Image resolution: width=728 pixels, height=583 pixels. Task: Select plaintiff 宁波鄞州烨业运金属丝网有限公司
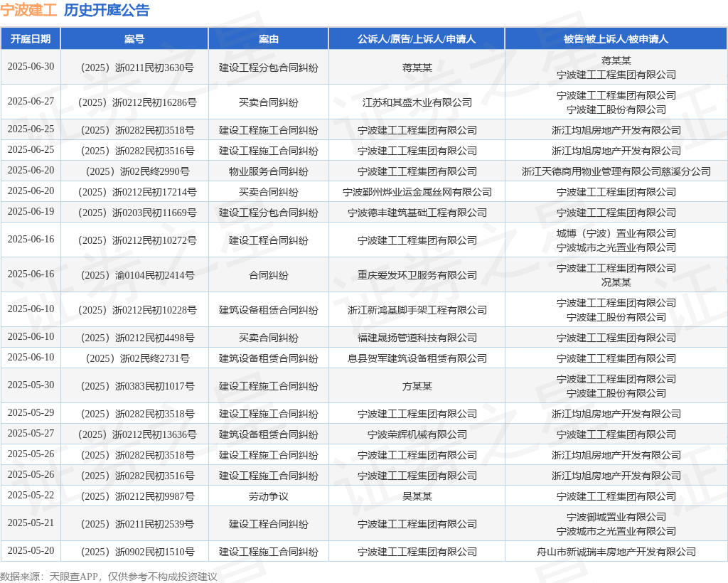[x=417, y=192]
